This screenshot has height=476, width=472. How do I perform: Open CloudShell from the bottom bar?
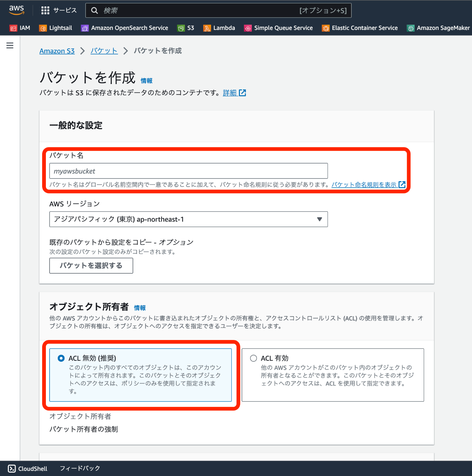[27, 468]
